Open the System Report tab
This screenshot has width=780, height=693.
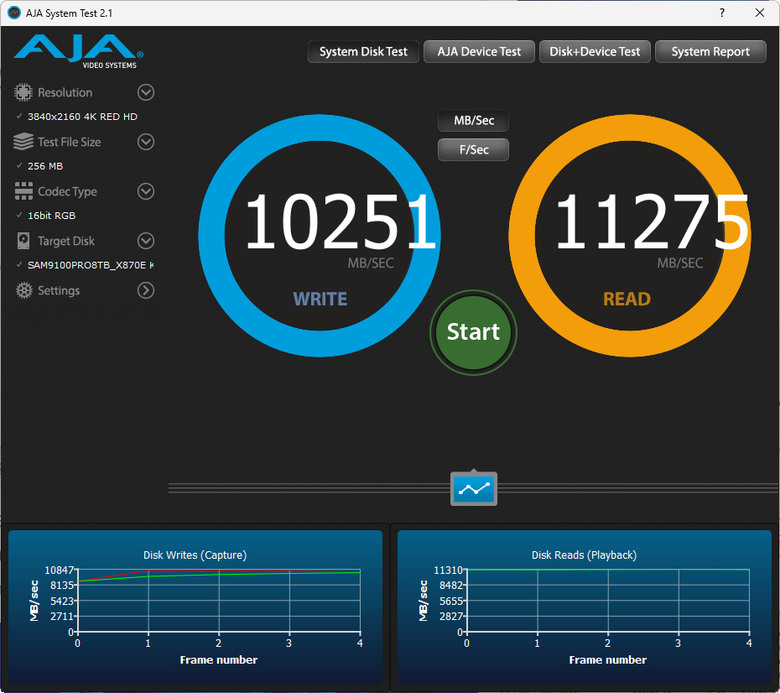(710, 52)
